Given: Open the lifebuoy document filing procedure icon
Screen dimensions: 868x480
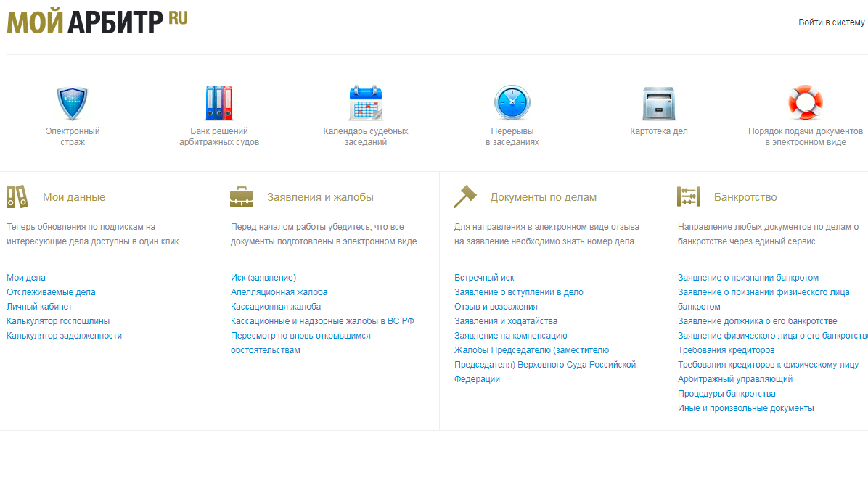Looking at the screenshot, I should click(806, 102).
